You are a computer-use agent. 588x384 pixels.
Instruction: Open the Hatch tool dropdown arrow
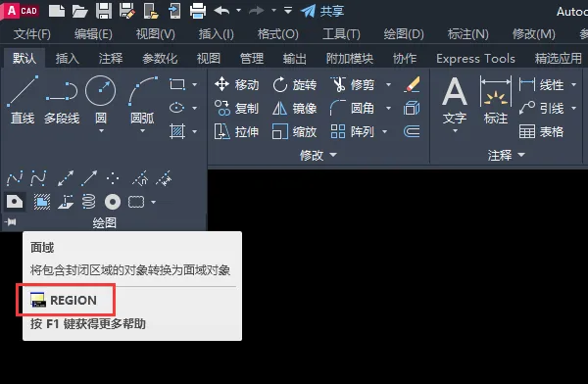[195, 131]
